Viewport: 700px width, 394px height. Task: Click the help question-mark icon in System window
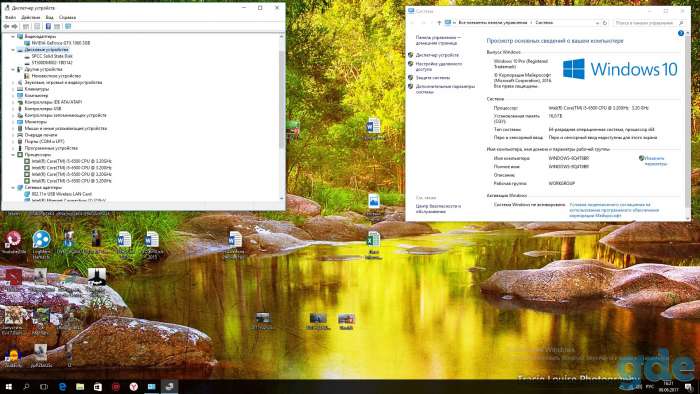pyautogui.click(x=680, y=33)
